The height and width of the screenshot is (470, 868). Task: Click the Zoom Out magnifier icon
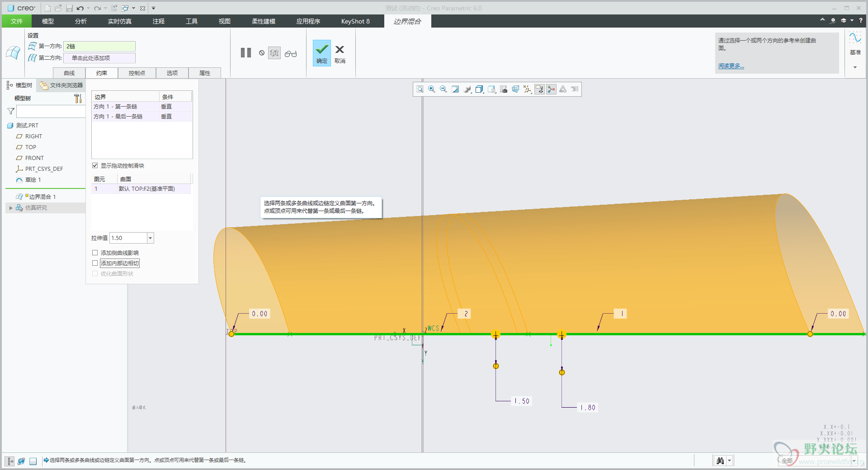(443, 89)
